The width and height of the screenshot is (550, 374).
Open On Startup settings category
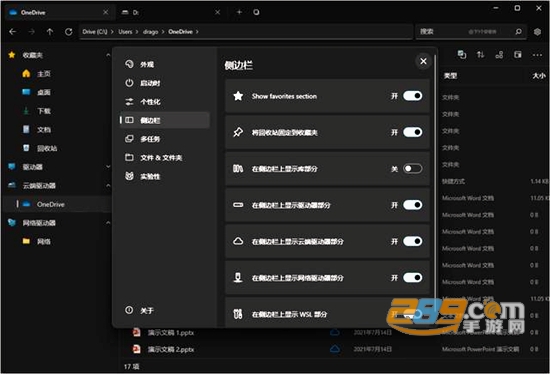[165, 83]
